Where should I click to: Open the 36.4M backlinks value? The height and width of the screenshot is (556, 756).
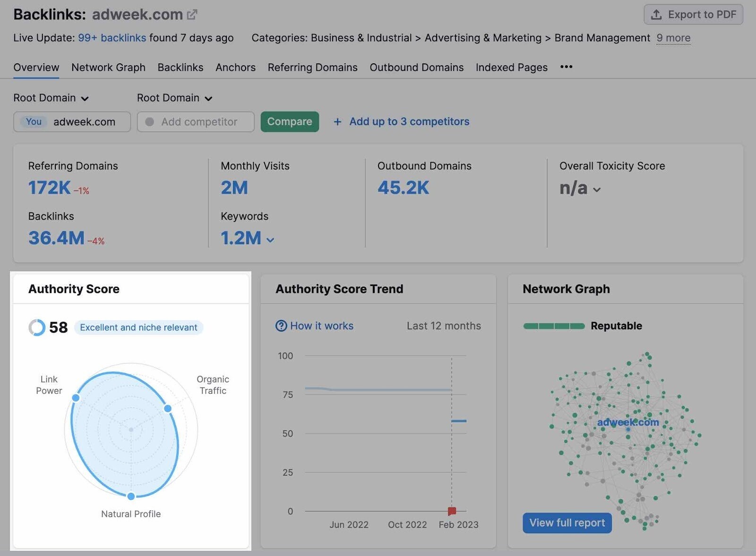(56, 238)
